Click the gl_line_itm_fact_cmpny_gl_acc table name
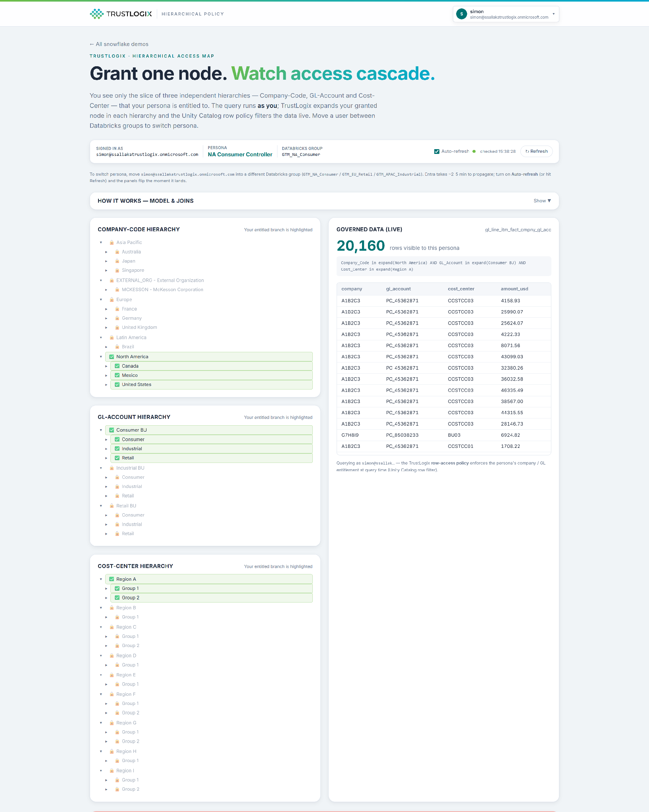The width and height of the screenshot is (649, 812). [x=518, y=230]
